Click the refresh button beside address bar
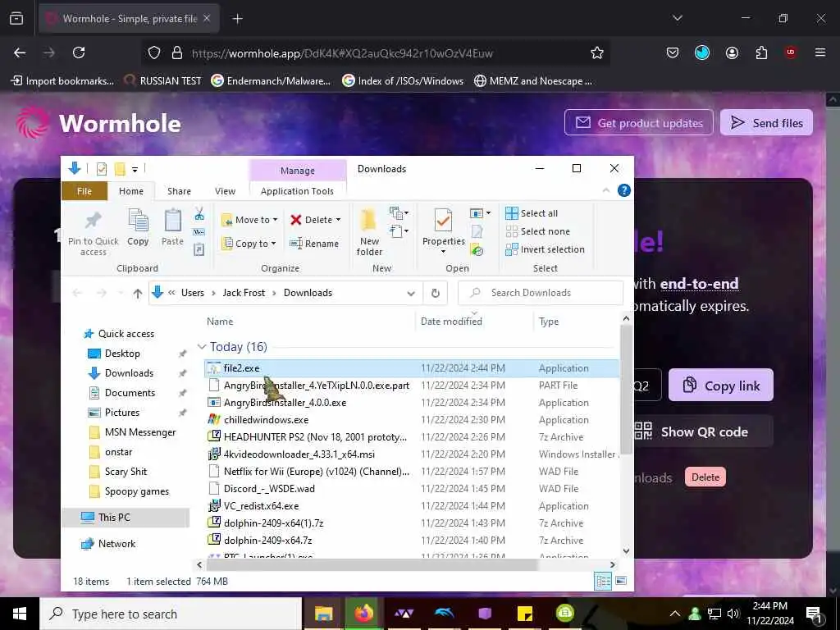 436,293
